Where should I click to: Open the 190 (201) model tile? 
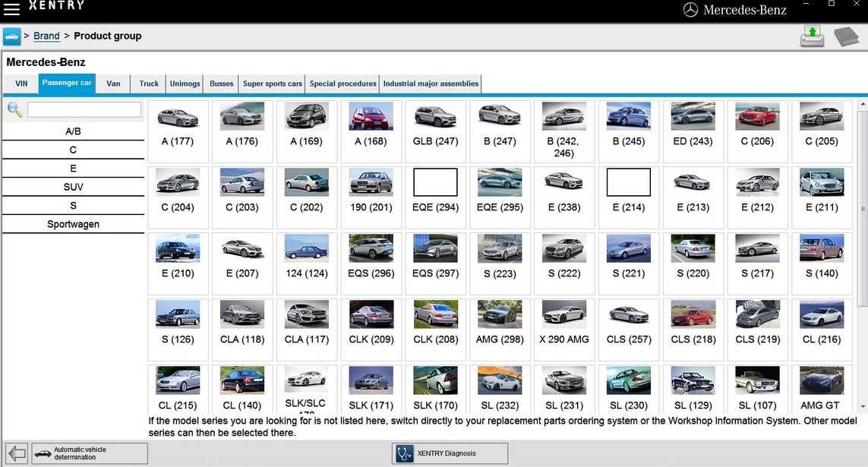[x=371, y=197]
